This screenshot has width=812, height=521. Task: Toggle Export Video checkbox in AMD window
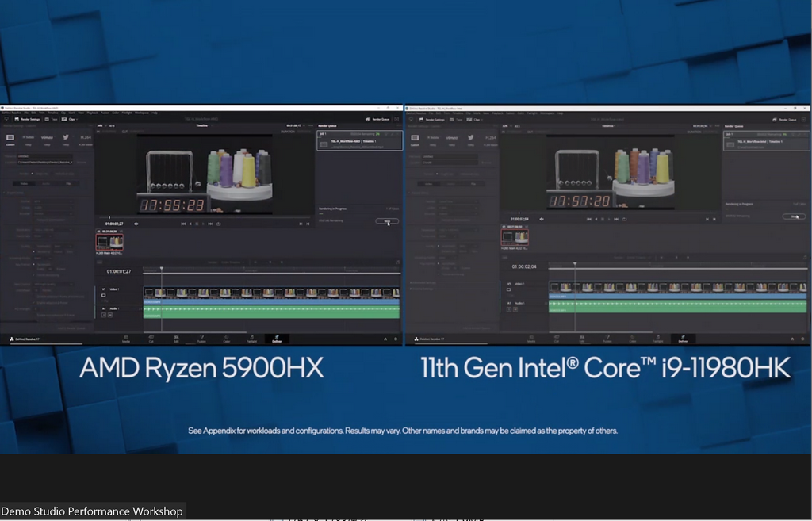[x=4, y=193]
